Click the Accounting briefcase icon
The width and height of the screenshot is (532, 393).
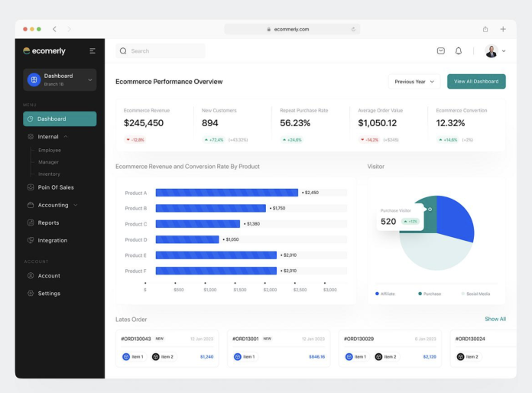tap(31, 205)
